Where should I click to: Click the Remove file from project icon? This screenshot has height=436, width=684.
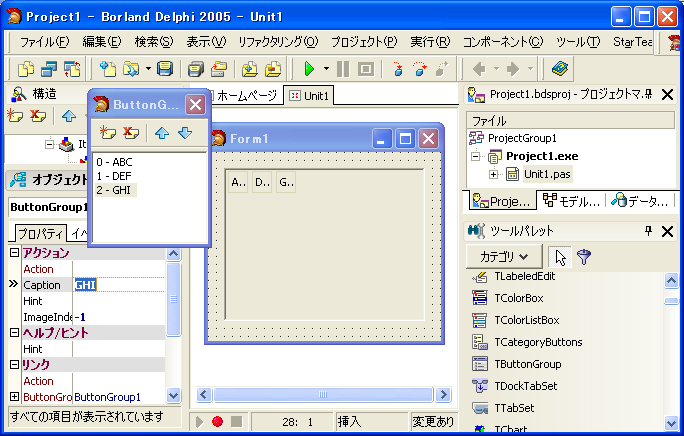[x=273, y=69]
